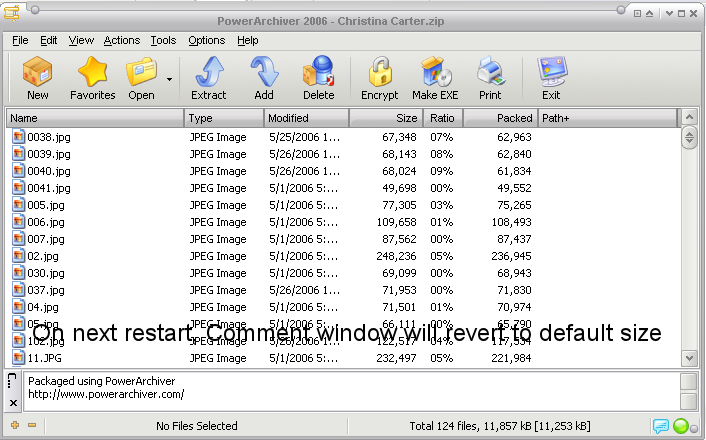Click the Make EXE toolbar icon
The width and height of the screenshot is (706, 440).
435,71
